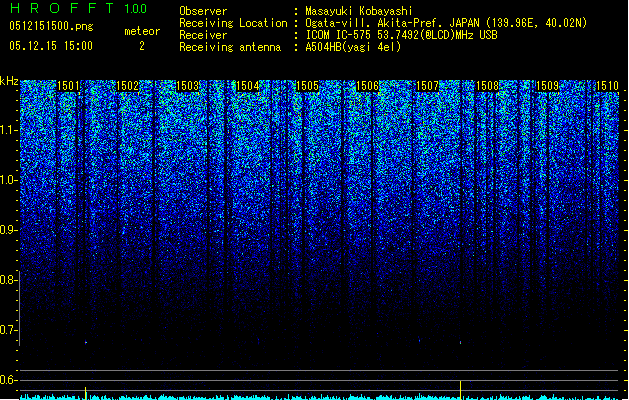Click the 1510 time marker
This screenshot has height=400, width=629.
click(607, 86)
